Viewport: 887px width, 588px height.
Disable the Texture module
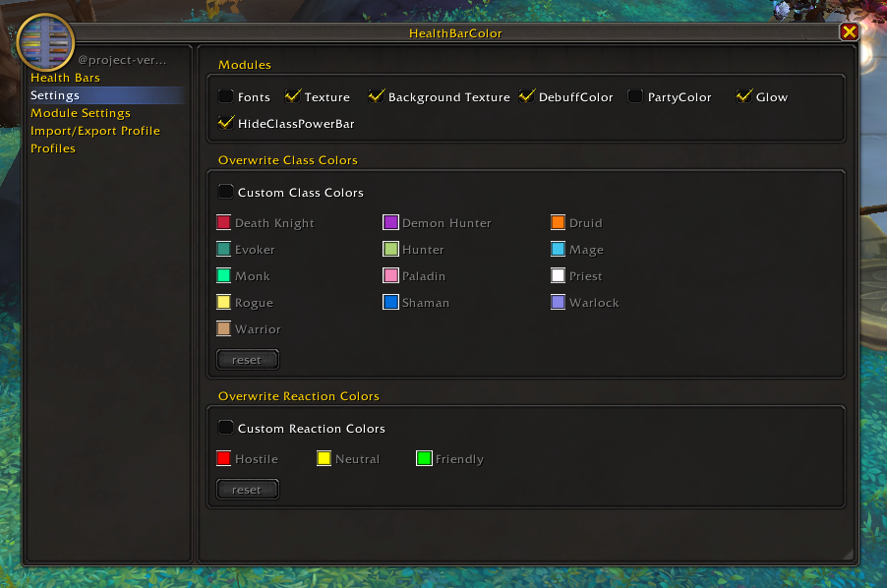(293, 96)
